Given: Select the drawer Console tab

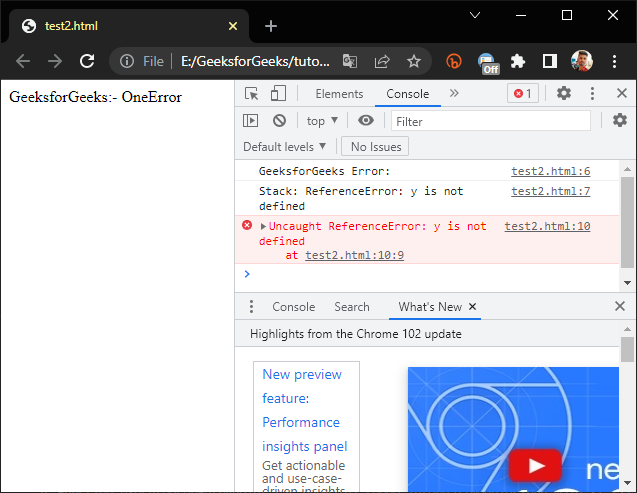Looking at the screenshot, I should point(293,307).
